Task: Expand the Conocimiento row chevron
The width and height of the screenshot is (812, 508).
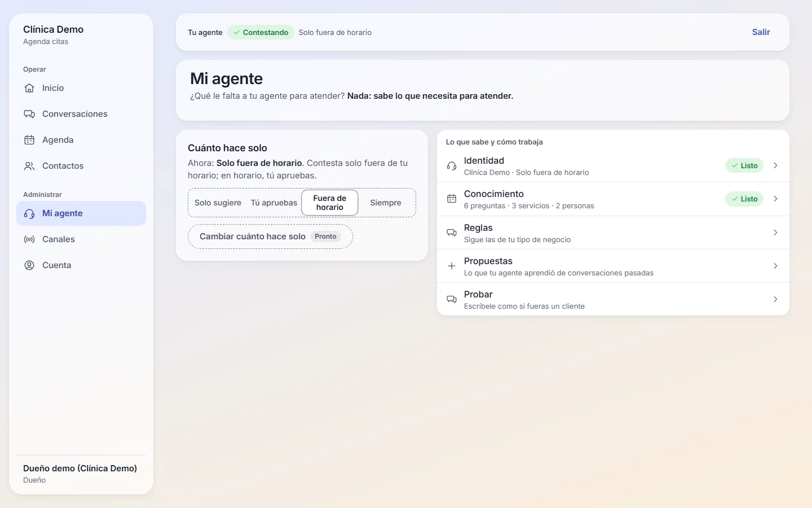Action: pyautogui.click(x=775, y=199)
